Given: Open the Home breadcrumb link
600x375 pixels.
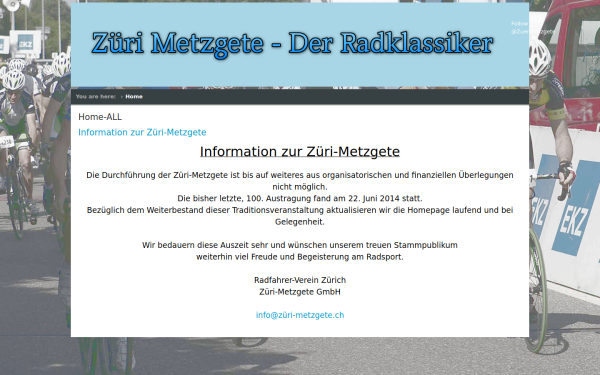Looking at the screenshot, I should point(134,96).
